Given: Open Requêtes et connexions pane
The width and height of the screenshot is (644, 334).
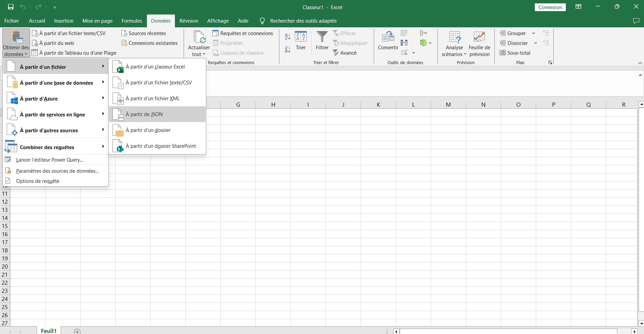Looking at the screenshot, I should click(243, 33).
